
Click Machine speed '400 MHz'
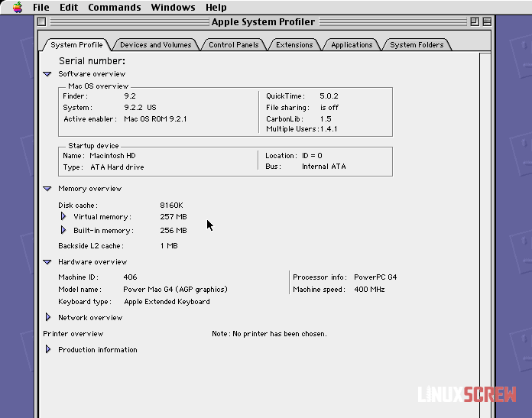pos(369,290)
